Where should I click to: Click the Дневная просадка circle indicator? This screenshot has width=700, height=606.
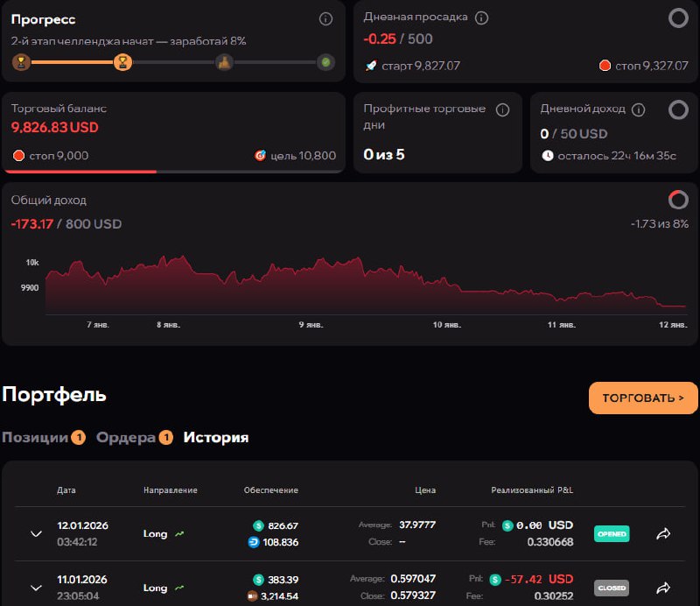(677, 18)
